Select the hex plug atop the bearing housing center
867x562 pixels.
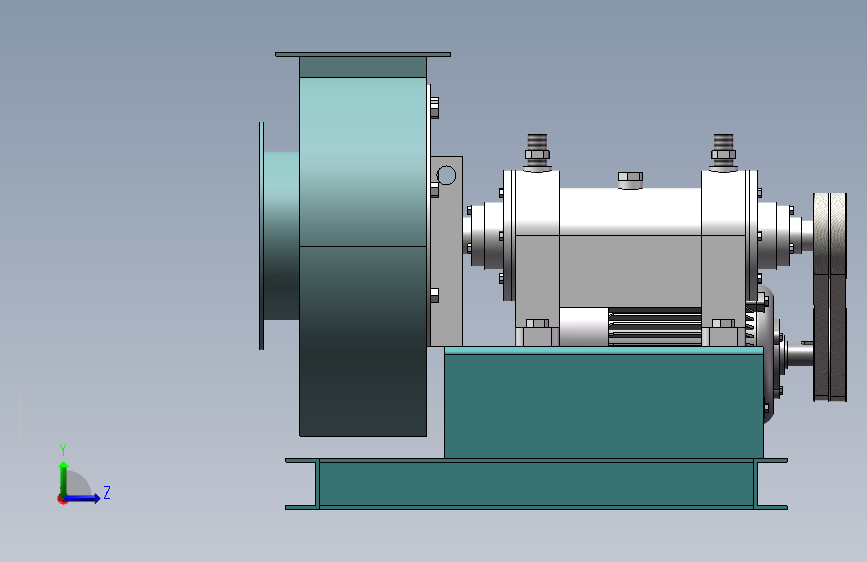(630, 180)
